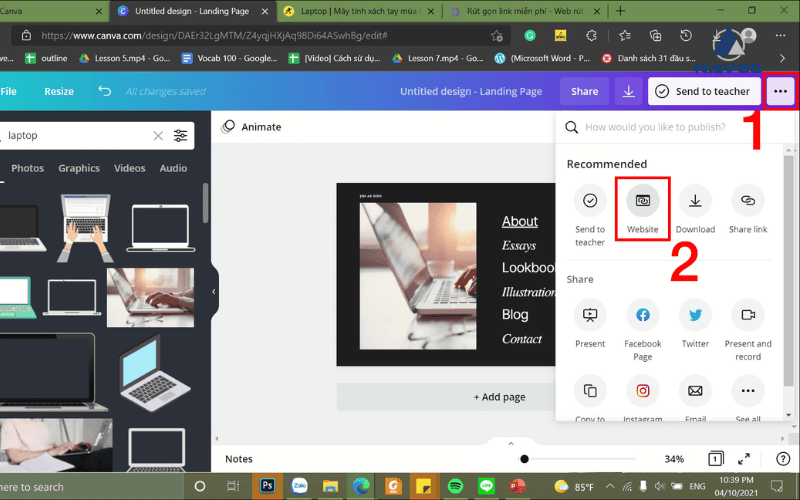Open the Animate option
This screenshot has height=500, width=800.
pos(251,127)
